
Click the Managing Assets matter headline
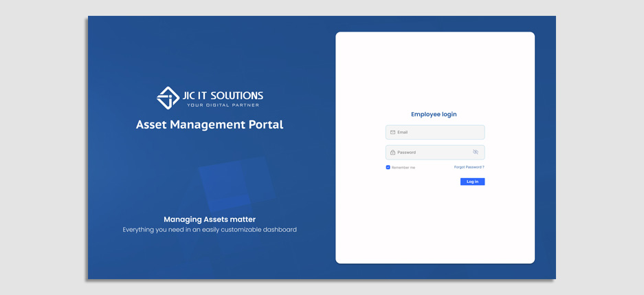(x=210, y=219)
